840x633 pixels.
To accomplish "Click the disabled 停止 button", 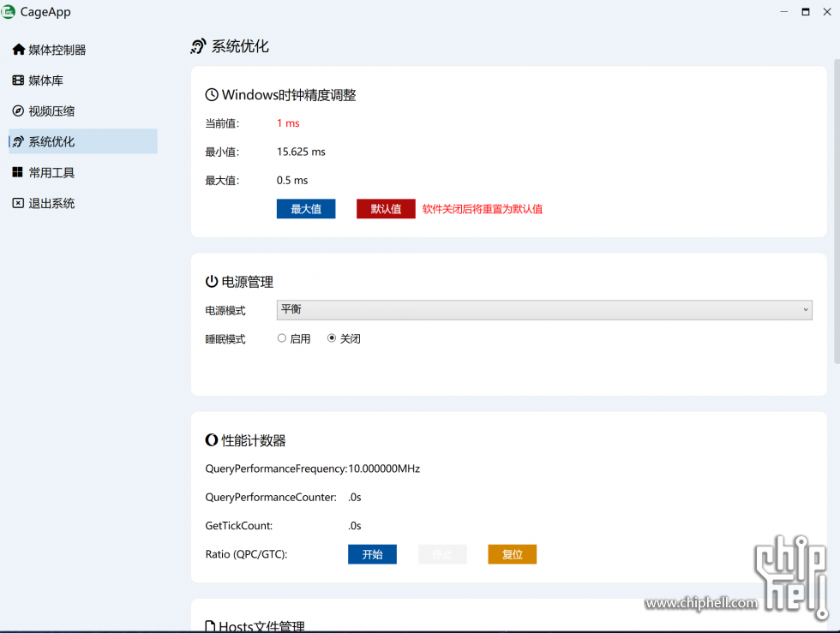I will point(442,554).
